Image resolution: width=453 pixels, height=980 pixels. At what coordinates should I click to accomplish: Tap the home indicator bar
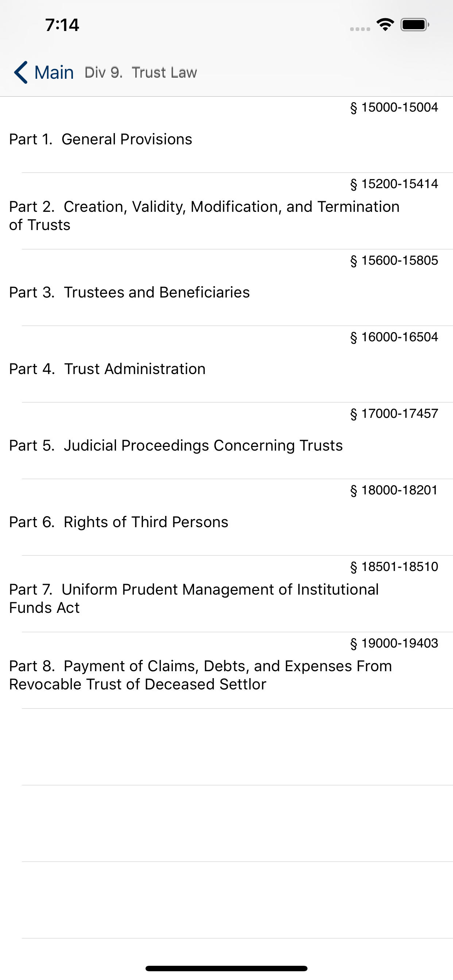(226, 968)
